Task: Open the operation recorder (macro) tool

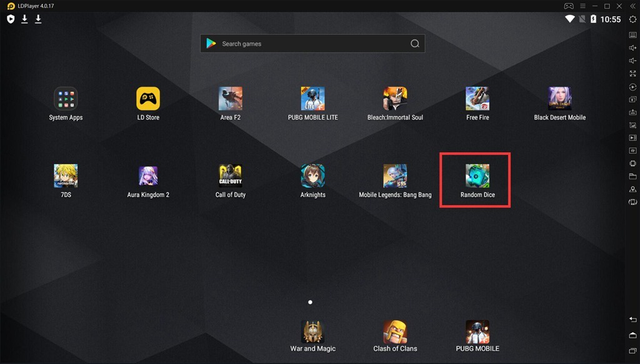Action: tap(632, 87)
